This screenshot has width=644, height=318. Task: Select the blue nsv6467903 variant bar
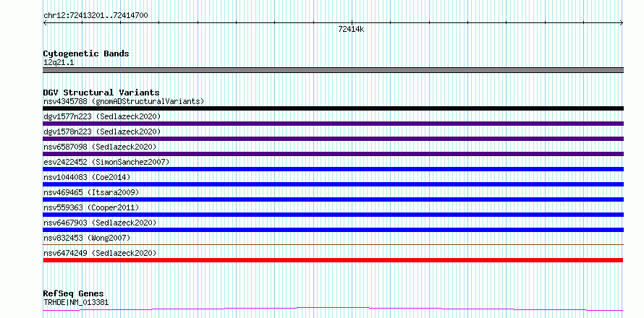pyautogui.click(x=333, y=230)
